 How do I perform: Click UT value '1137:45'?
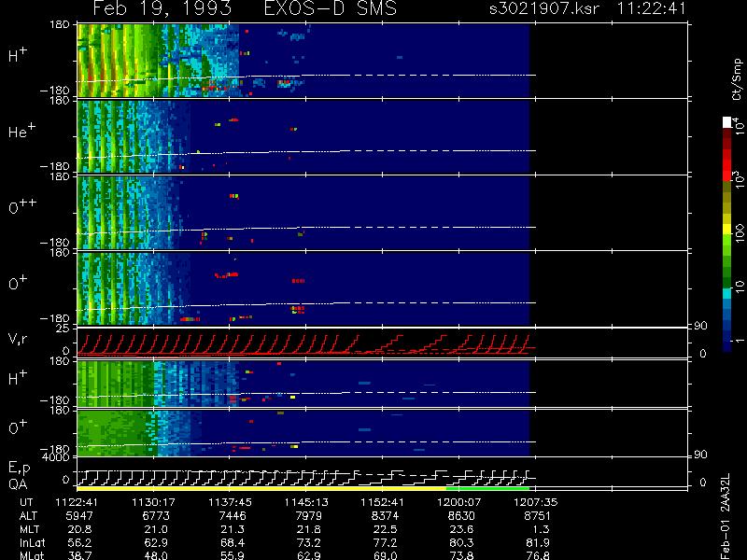[x=230, y=502]
